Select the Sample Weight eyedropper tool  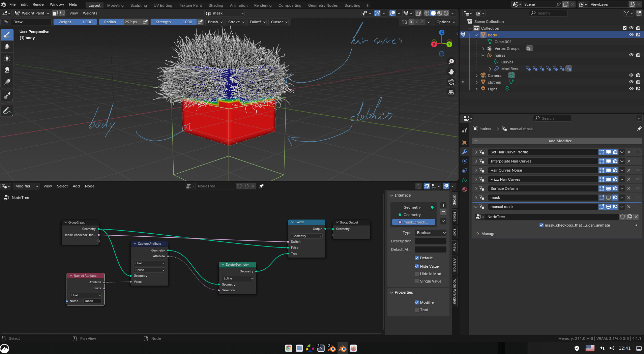[x=7, y=95]
